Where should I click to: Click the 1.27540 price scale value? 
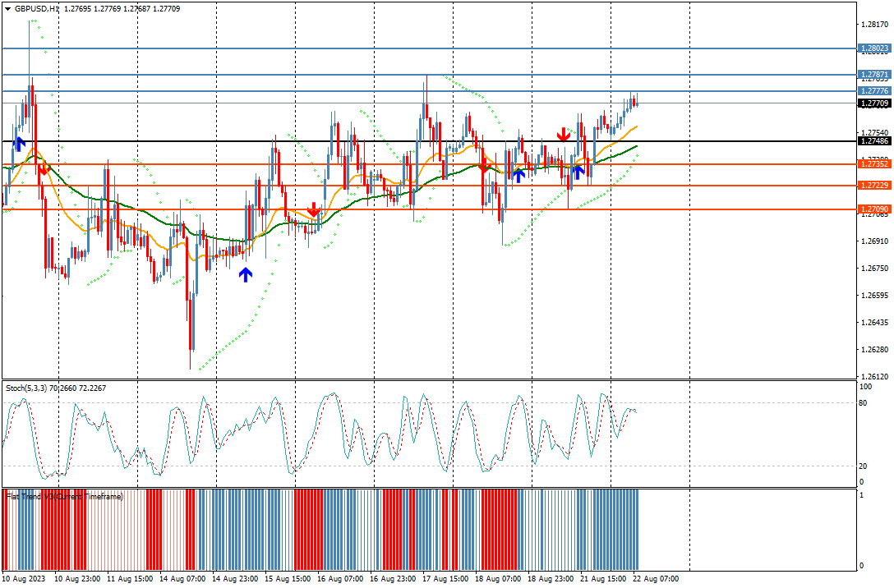click(874, 133)
